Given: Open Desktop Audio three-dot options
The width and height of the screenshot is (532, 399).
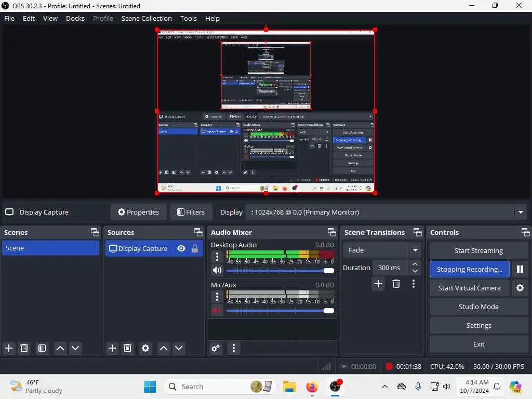Looking at the screenshot, I should coord(217,256).
